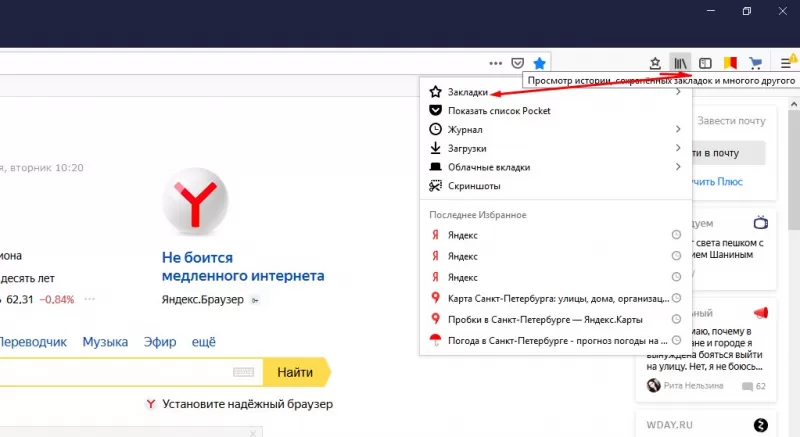
Task: Click Установите надёжный браузер link
Action: point(247,404)
